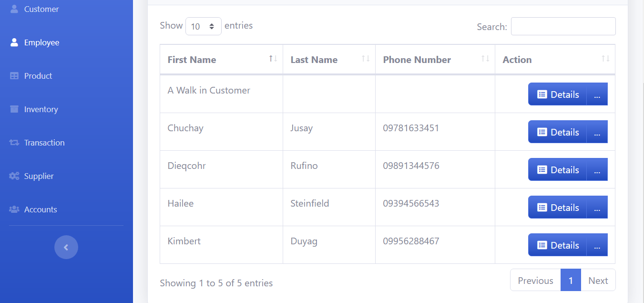Image resolution: width=644 pixels, height=303 pixels.
Task: Expand the more options for Chuchay Jusay
Action: coord(597,132)
